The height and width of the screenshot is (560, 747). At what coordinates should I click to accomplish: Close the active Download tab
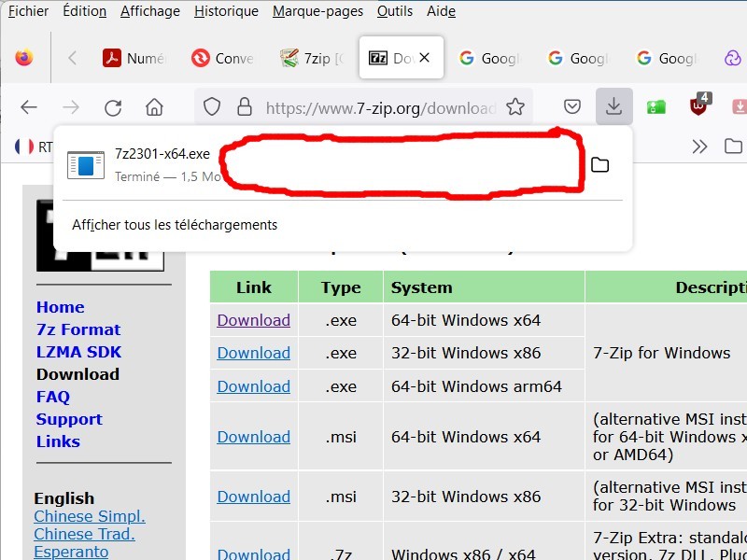[x=424, y=58]
